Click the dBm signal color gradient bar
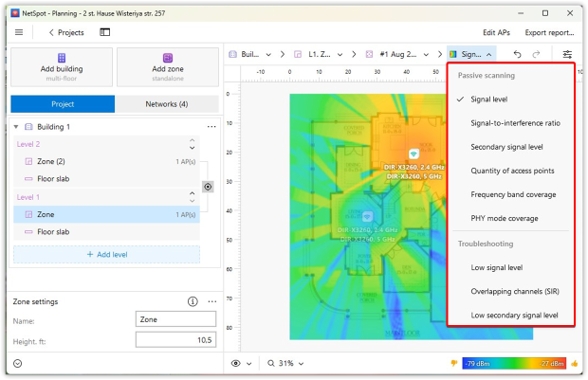 coord(514,364)
